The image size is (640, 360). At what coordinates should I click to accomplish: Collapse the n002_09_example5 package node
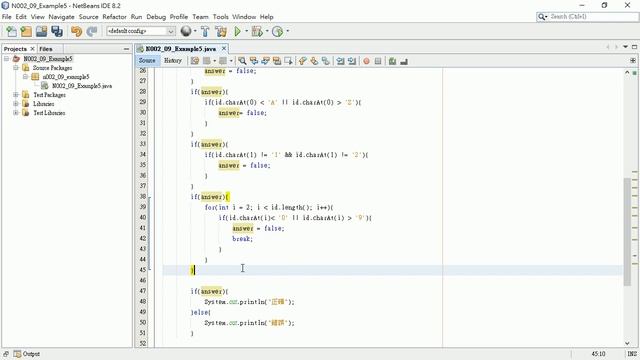(25, 77)
